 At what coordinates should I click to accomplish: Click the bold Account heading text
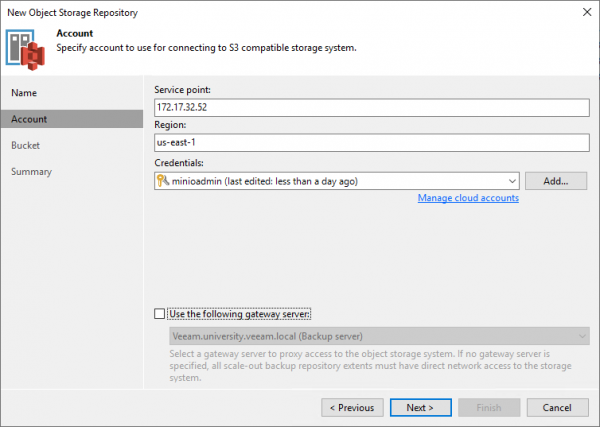coord(76,32)
